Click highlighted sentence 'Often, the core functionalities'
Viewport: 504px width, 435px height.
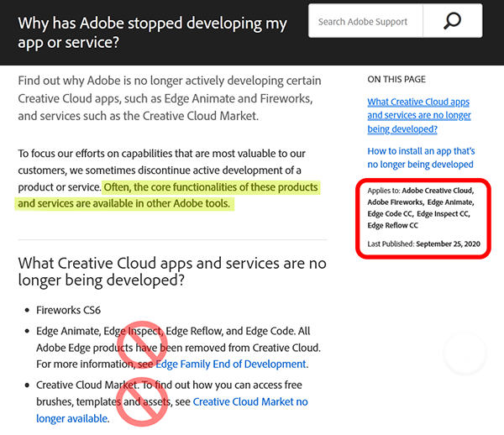pos(167,195)
